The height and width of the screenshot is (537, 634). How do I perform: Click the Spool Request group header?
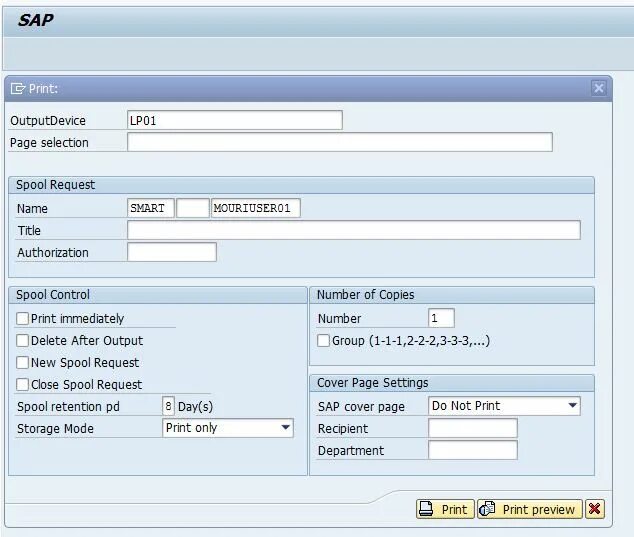pos(301,185)
